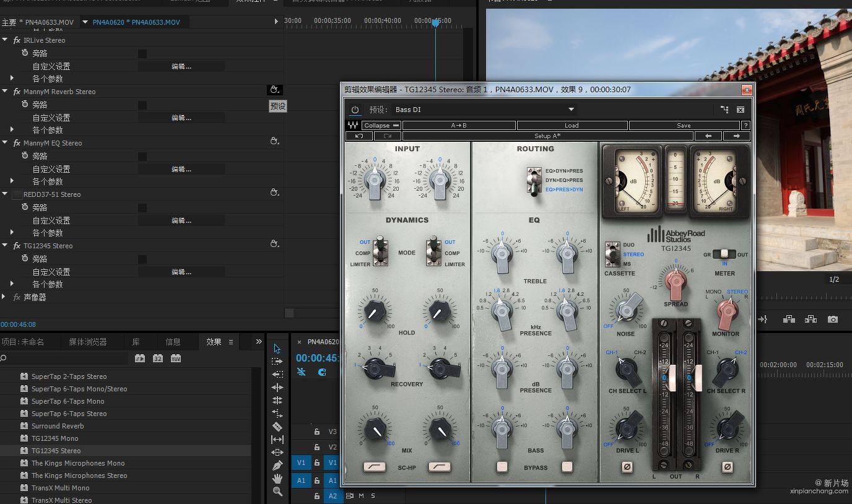Enable bypass checkbox under IRLive Stereo
This screenshot has height=504, width=852.
pyautogui.click(x=142, y=54)
